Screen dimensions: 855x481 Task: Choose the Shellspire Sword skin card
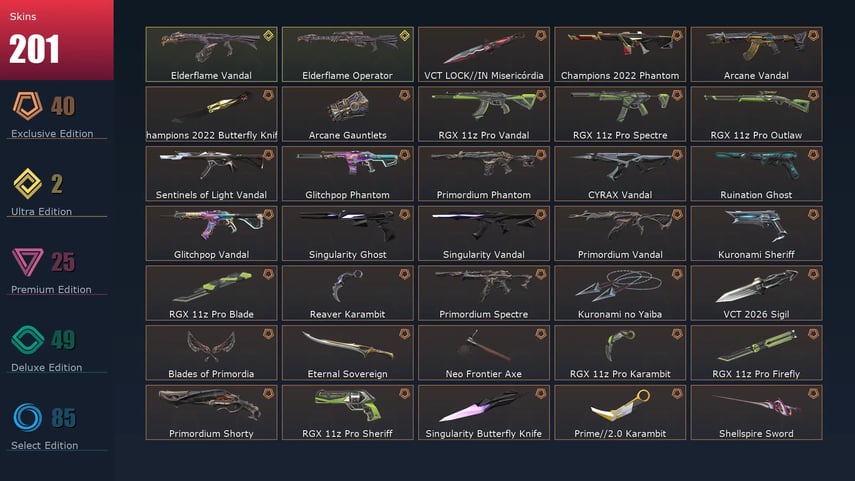756,412
